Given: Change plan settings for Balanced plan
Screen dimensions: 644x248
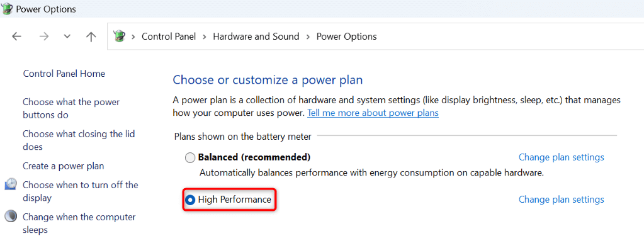Looking at the screenshot, I should pos(561,157).
